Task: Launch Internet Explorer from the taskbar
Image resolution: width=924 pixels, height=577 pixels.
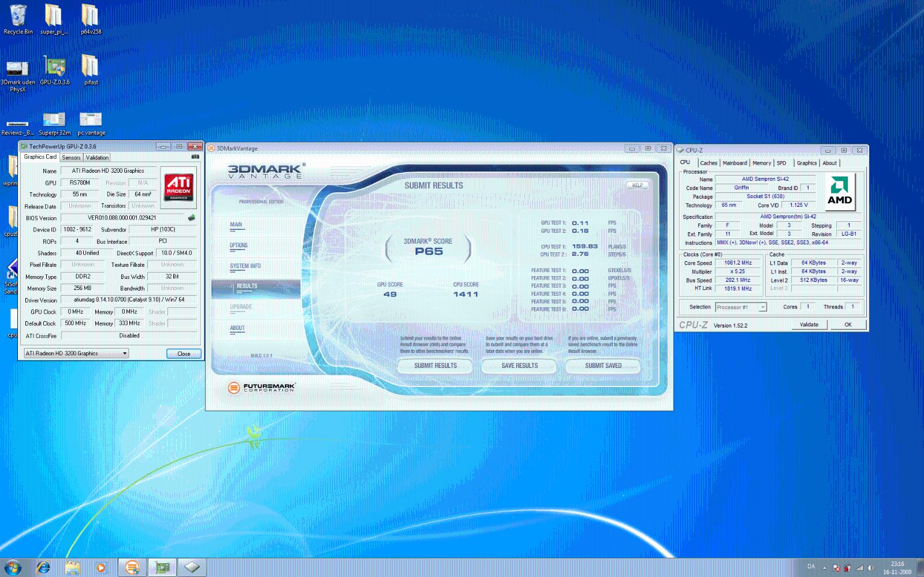Action: coord(43,567)
